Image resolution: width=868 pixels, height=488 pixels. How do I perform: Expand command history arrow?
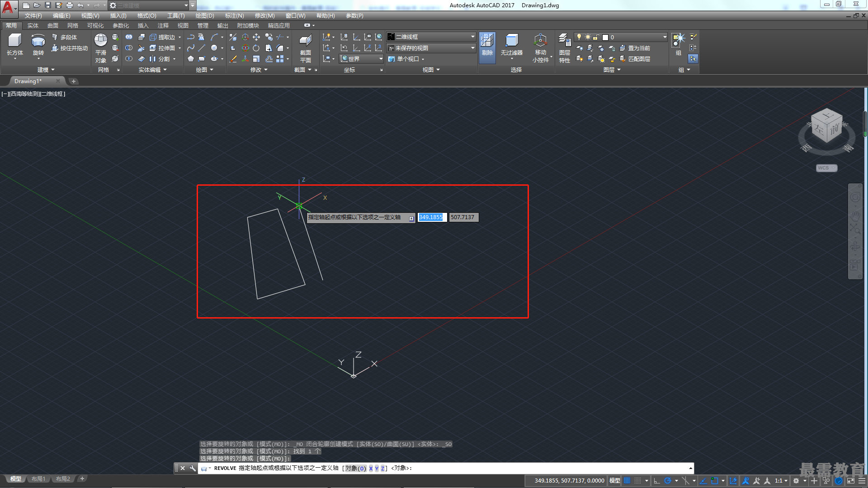click(x=690, y=468)
